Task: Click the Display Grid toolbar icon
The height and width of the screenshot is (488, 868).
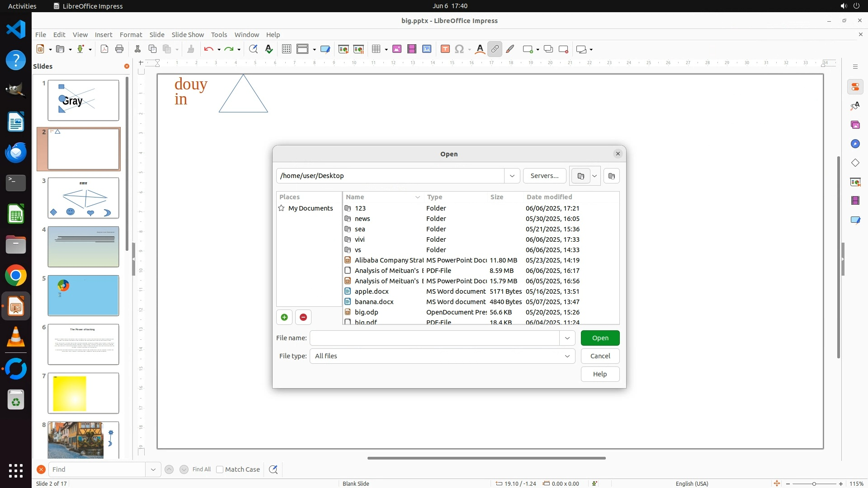Action: pyautogui.click(x=286, y=49)
